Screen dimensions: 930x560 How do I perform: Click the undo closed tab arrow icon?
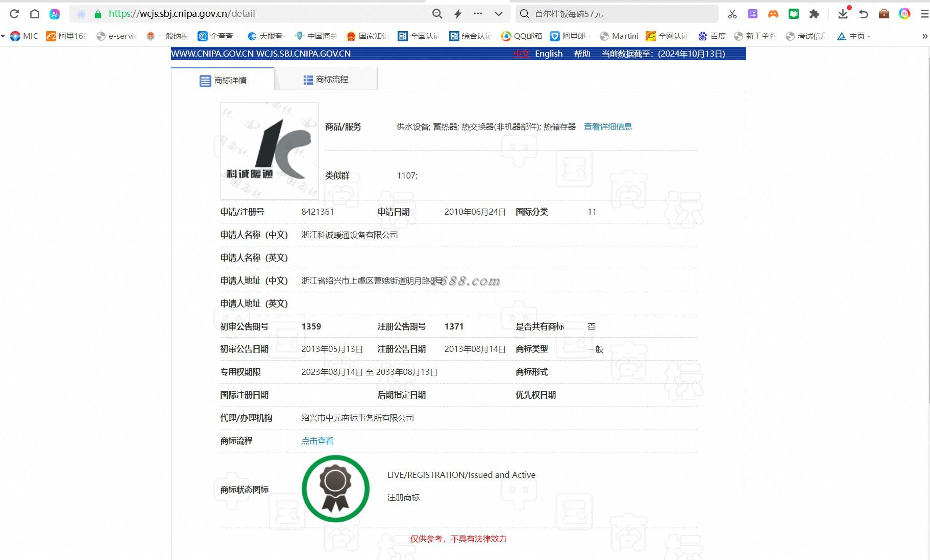click(x=864, y=14)
